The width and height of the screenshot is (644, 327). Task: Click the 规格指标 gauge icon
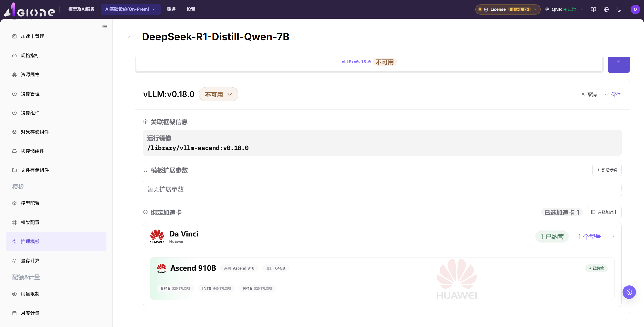click(x=15, y=55)
